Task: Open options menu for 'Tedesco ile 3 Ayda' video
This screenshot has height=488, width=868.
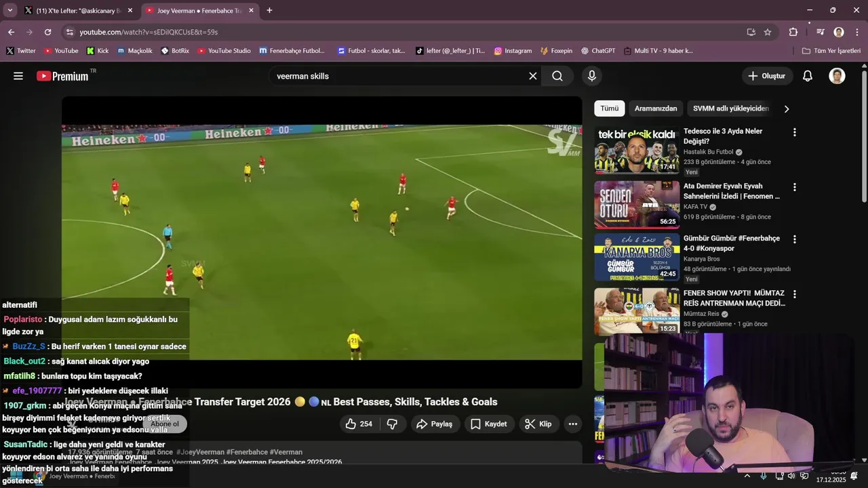Action: point(795,132)
